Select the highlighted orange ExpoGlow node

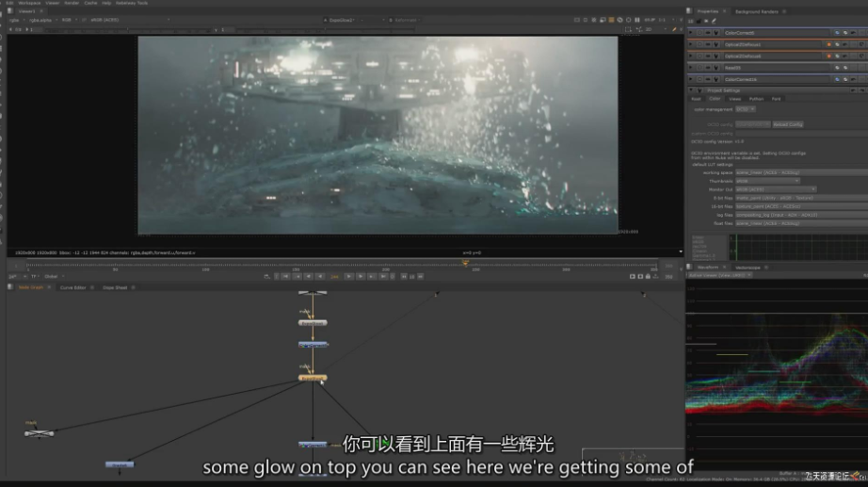pyautogui.click(x=313, y=378)
